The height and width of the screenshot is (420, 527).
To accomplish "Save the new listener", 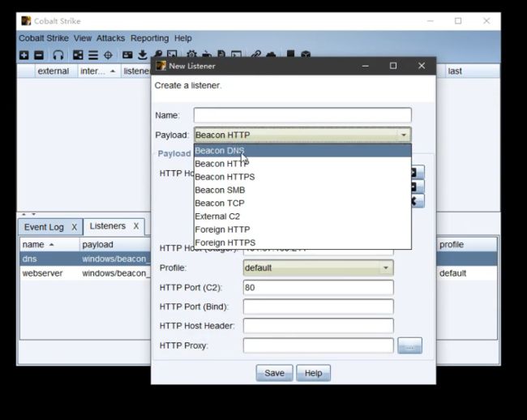I will pyautogui.click(x=274, y=373).
